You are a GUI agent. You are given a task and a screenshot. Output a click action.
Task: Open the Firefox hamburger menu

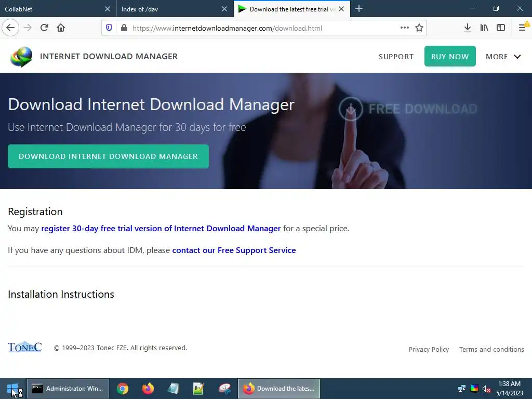coord(523,28)
